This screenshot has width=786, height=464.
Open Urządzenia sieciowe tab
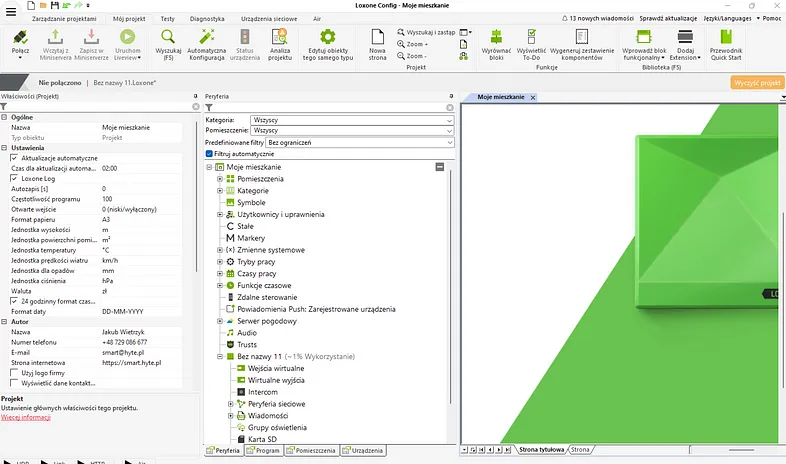[x=269, y=19]
